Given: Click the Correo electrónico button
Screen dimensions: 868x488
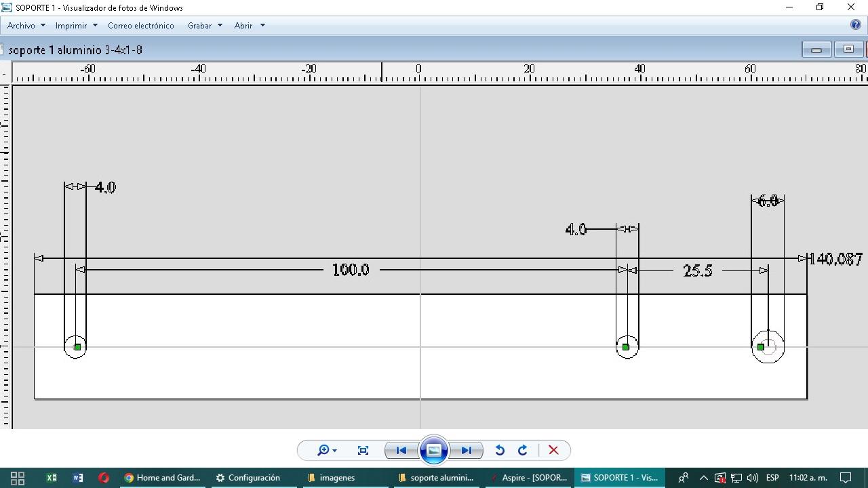Looking at the screenshot, I should [x=141, y=26].
